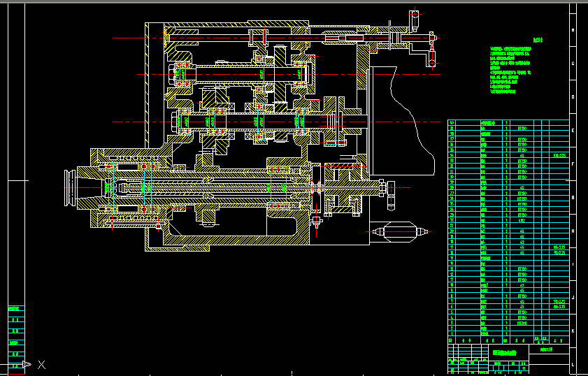Pick the small motor symbol at lower right
The width and height of the screenshot is (588, 376).
click(396, 231)
